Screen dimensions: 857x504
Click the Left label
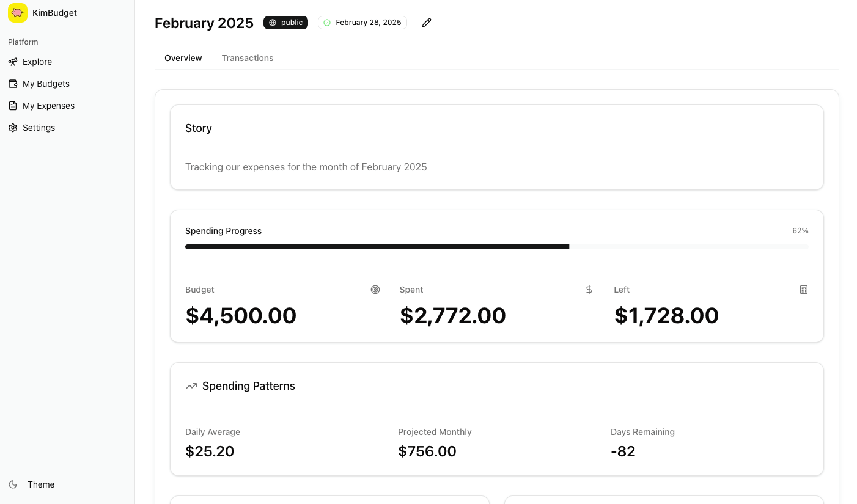pos(622,290)
